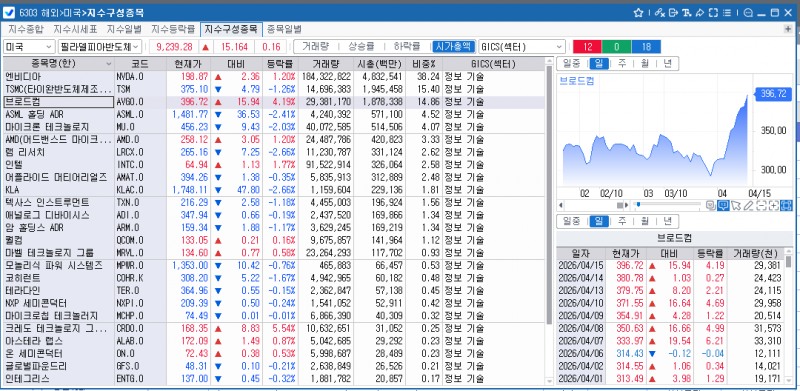This screenshot has height=391, width=800.
Task: Click the share arrow icon in title bar
Action: pyautogui.click(x=700, y=13)
